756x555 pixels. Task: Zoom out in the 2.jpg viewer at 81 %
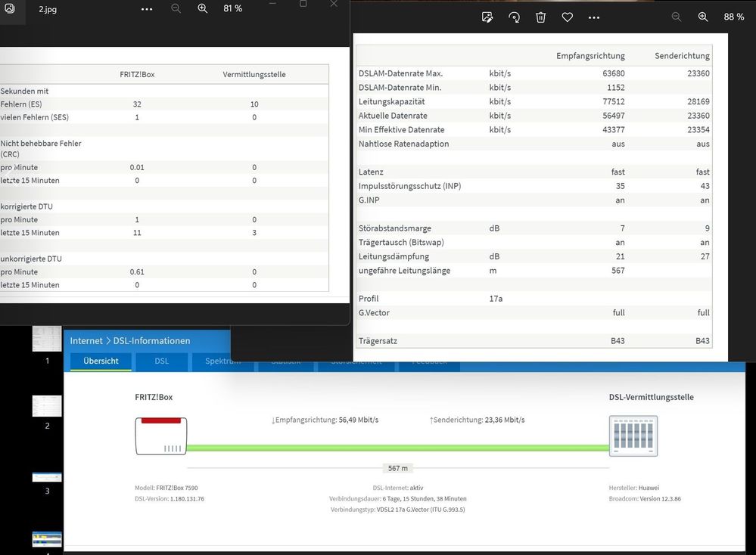click(176, 8)
